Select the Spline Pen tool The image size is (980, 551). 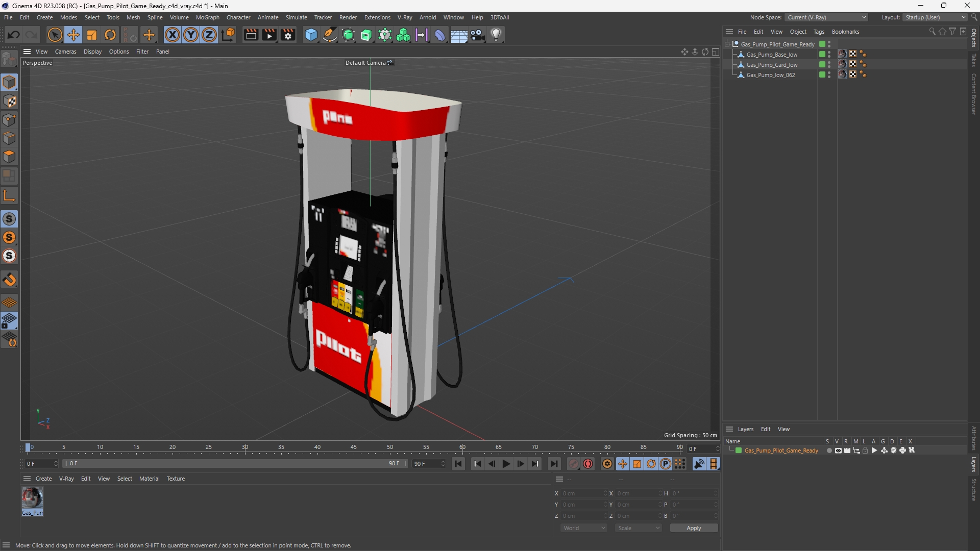(x=330, y=35)
